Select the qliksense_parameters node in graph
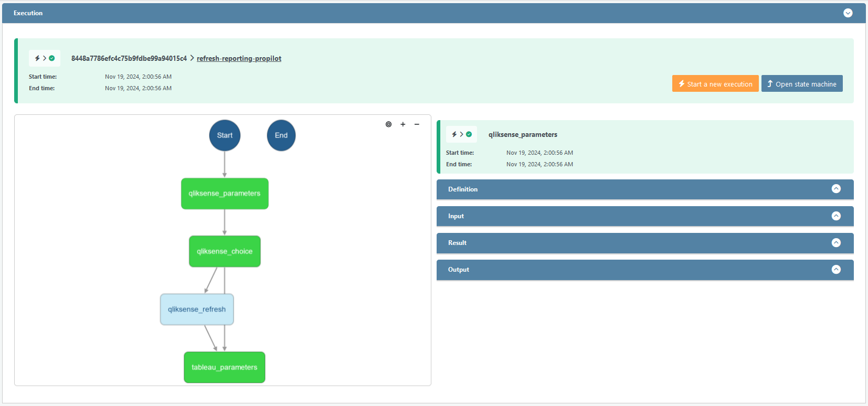 (225, 194)
